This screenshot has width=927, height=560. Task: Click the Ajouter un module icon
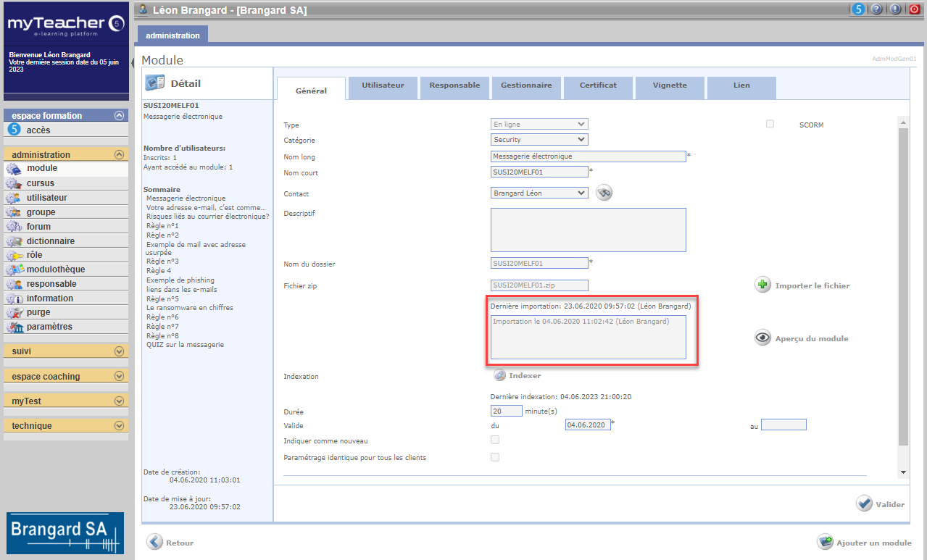pyautogui.click(x=825, y=542)
